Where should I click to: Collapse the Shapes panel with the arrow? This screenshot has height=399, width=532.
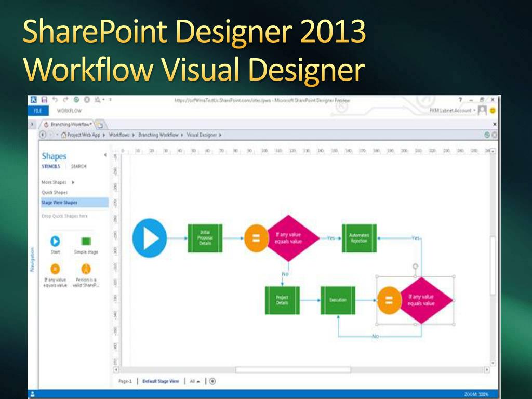[x=105, y=155]
